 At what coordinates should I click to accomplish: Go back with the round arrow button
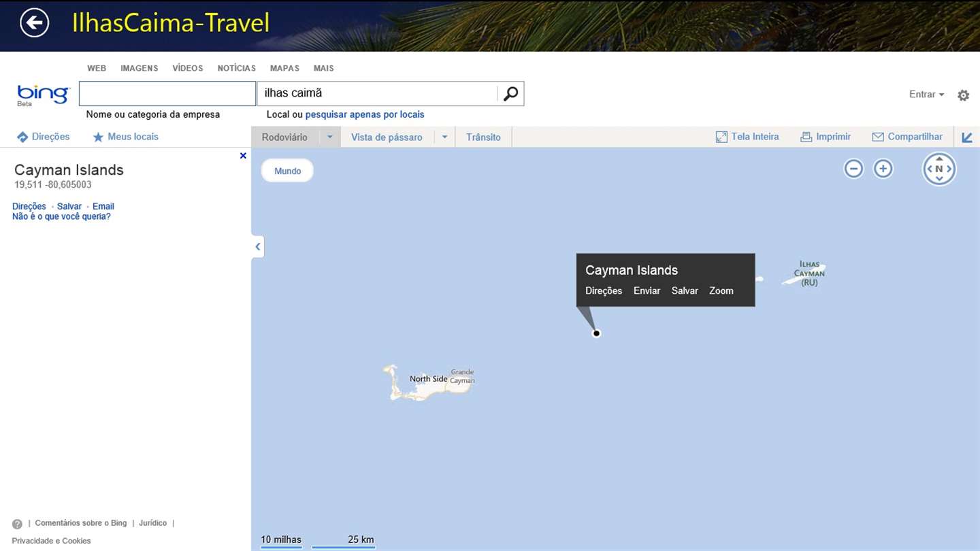coord(35,22)
